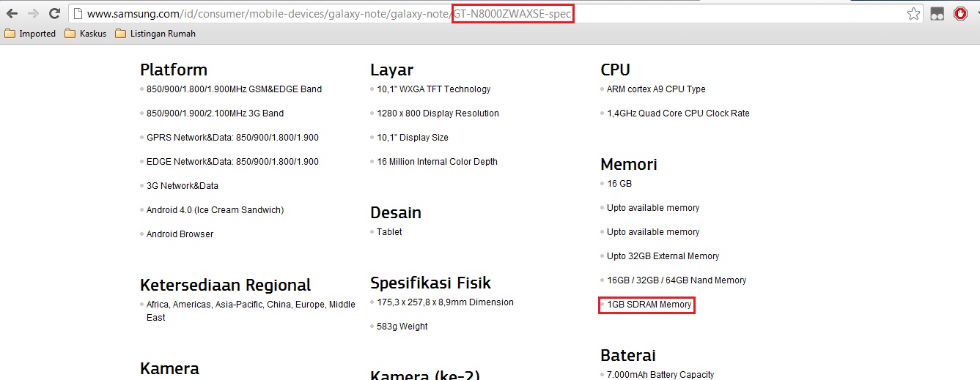
Task: Open the Listingan Rumah bookmarks folder
Action: (x=155, y=34)
